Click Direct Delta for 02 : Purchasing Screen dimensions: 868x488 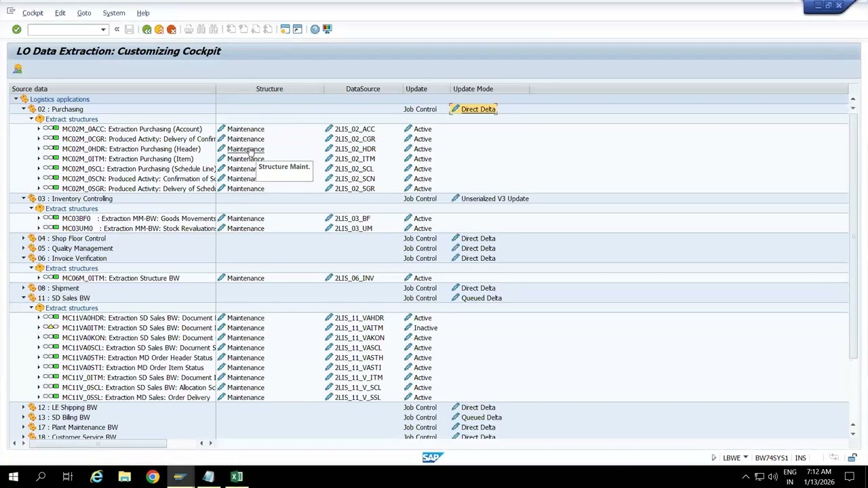pyautogui.click(x=478, y=109)
